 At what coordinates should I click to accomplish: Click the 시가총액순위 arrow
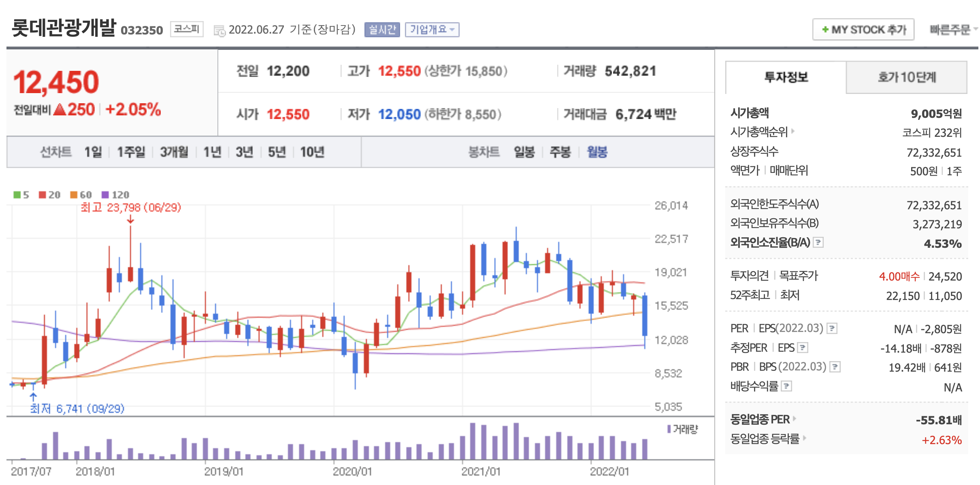pos(793,131)
